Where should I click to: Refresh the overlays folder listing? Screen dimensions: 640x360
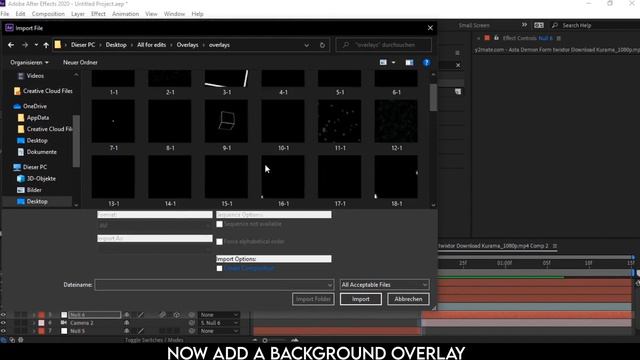pyautogui.click(x=322, y=45)
